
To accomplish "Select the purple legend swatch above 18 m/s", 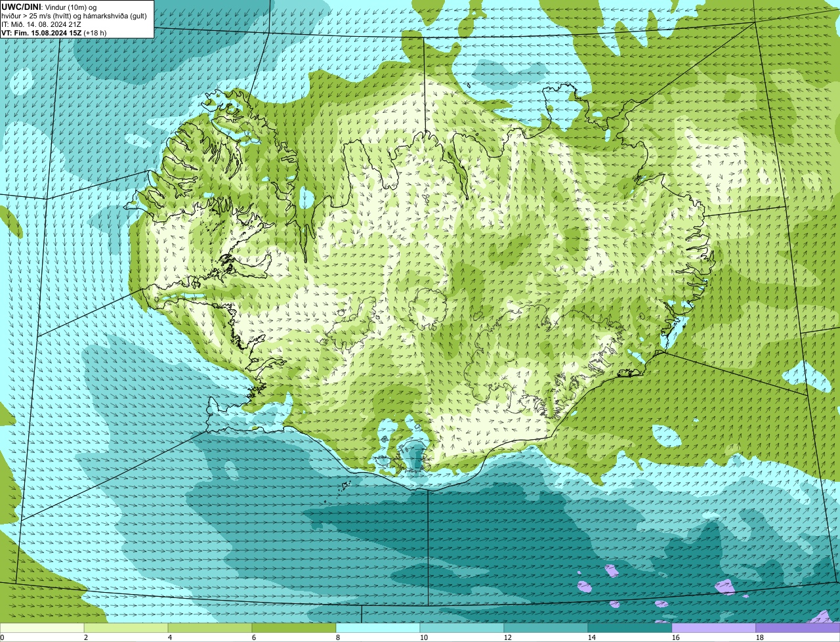I will pyautogui.click(x=798, y=628).
